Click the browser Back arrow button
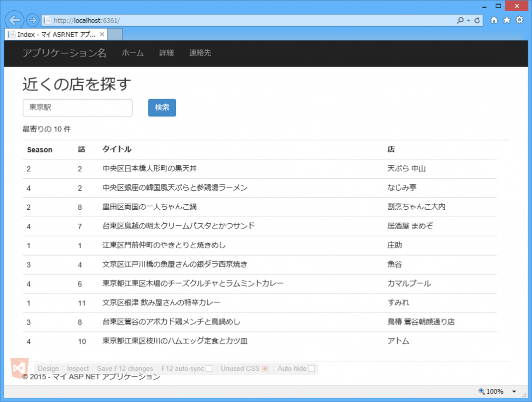Viewport: 532px width, 402px height. tap(14, 20)
